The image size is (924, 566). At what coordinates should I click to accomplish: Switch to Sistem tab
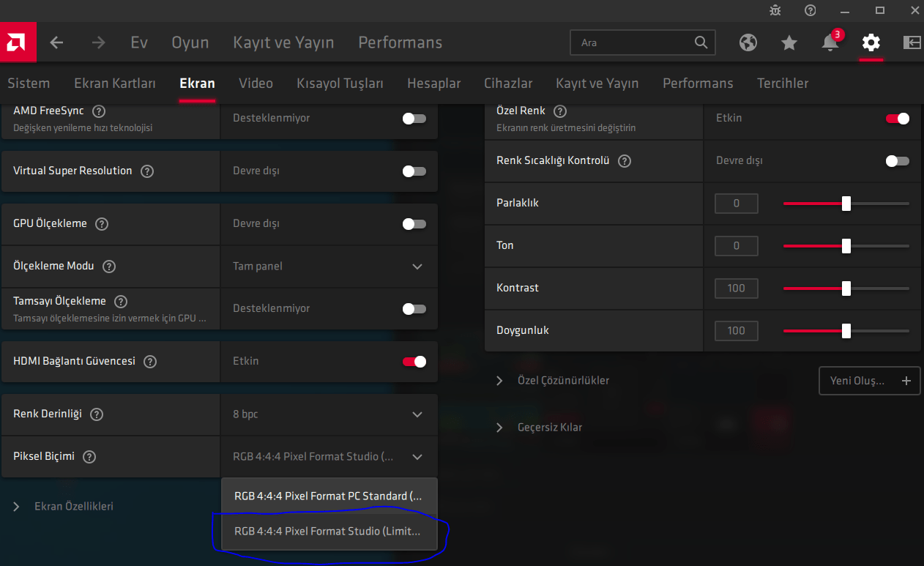click(29, 83)
